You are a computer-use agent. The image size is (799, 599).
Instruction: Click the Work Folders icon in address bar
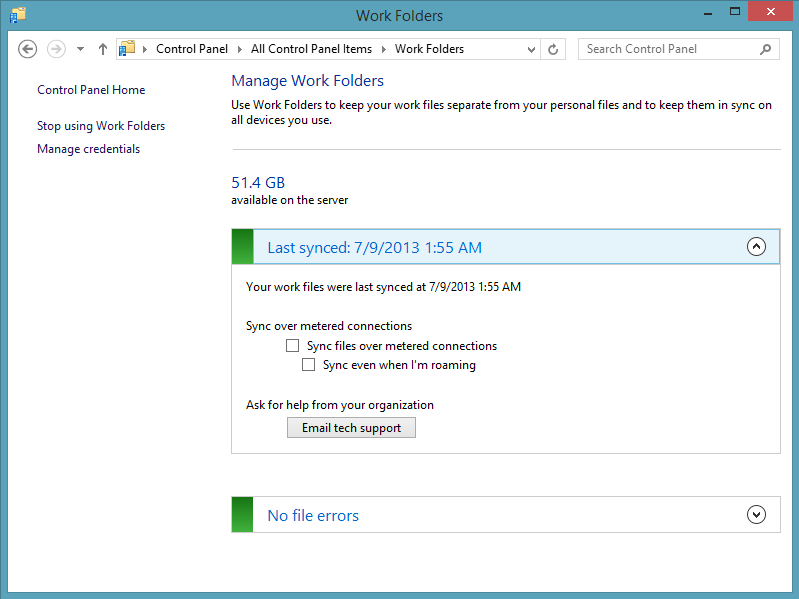coord(127,48)
